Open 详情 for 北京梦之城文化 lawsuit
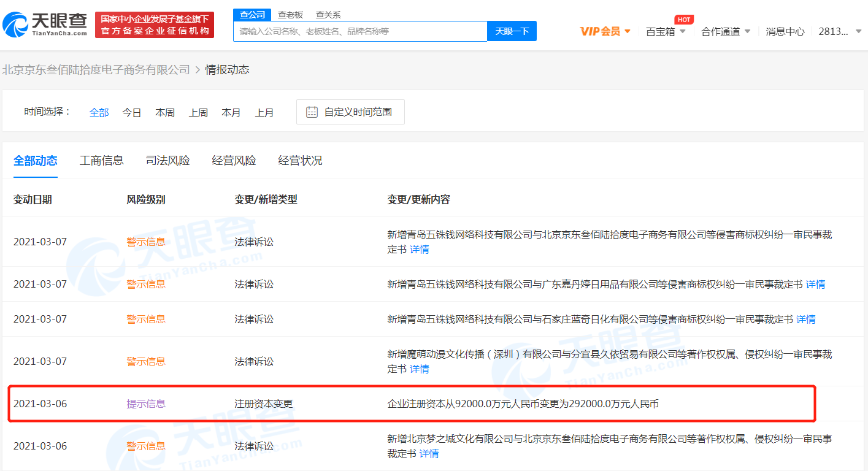This screenshot has width=868, height=471. 429,453
